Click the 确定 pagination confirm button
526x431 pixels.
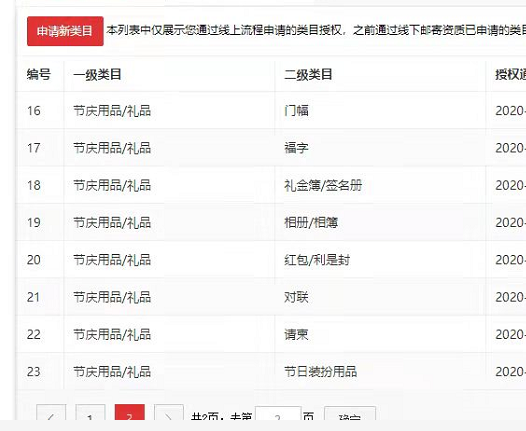(x=350, y=413)
